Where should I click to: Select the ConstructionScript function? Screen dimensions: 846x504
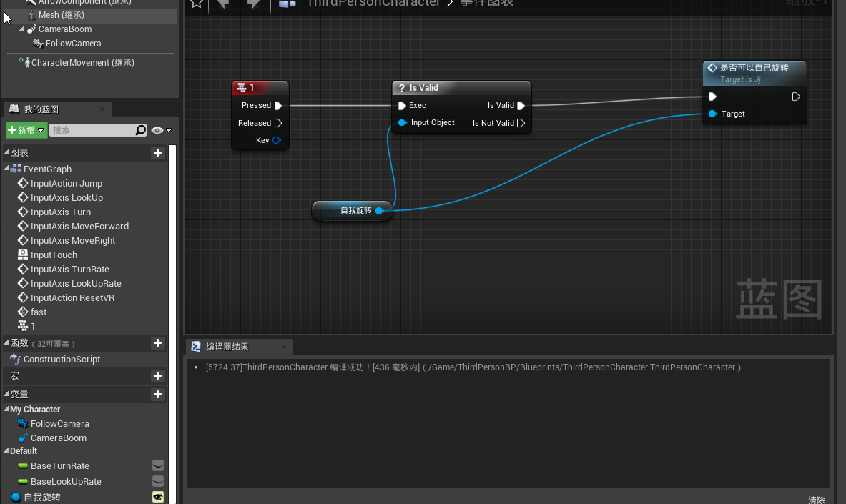click(x=62, y=360)
